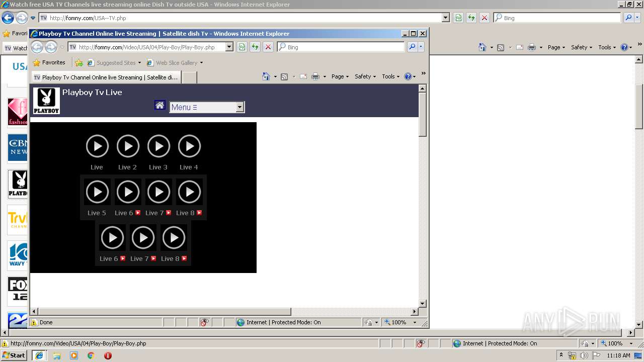The width and height of the screenshot is (644, 362).
Task: Click popup vertical scrollbar down arrow
Action: (x=423, y=304)
